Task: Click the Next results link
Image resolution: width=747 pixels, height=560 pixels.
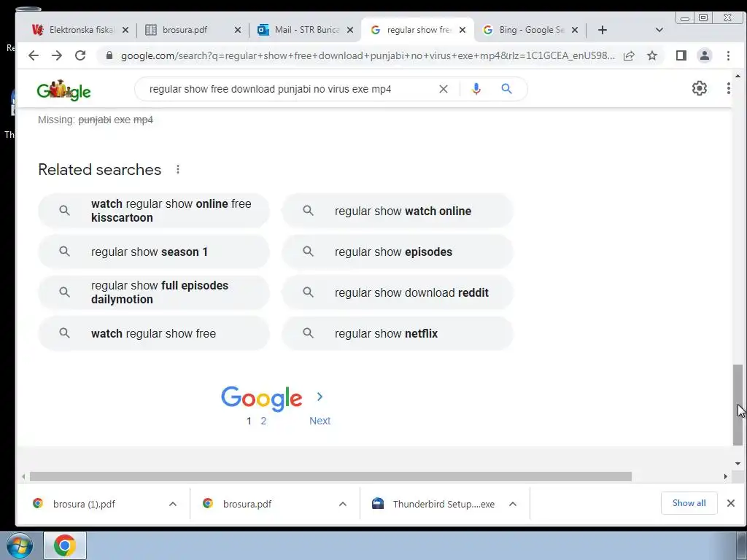Action: point(320,421)
